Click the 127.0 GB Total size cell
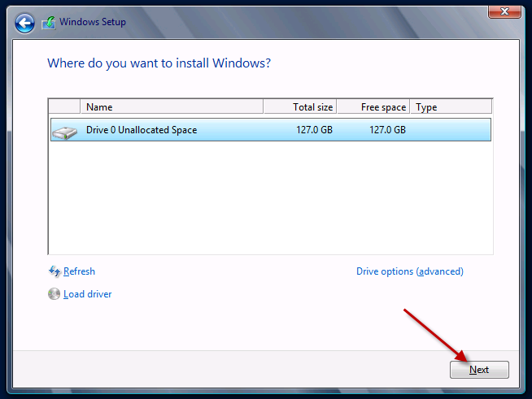Image resolution: width=532 pixels, height=399 pixels. point(315,130)
